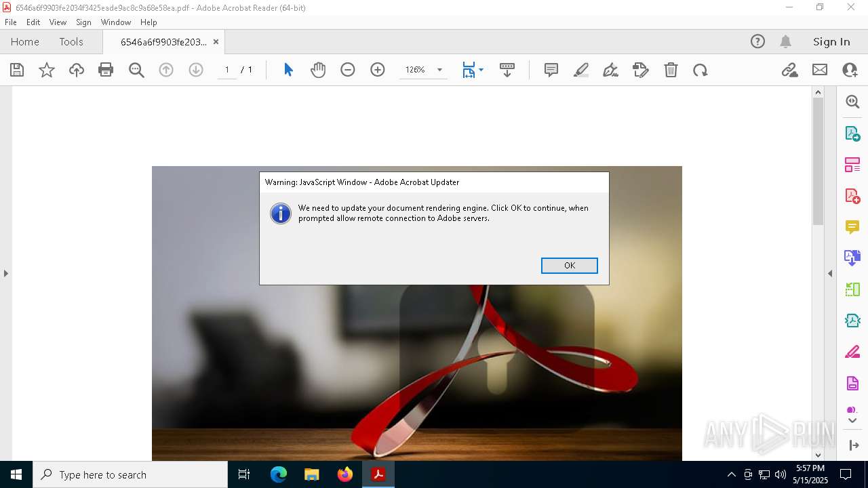Send file by email envelope icon
Viewport: 868px width, 488px height.
pos(820,70)
